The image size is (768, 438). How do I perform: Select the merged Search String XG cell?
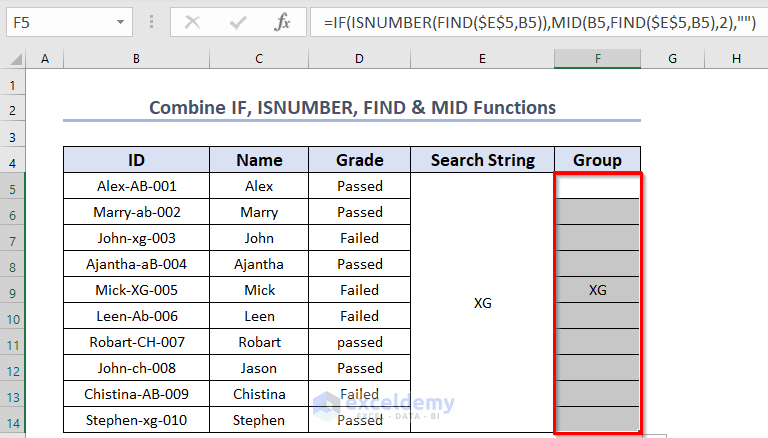(482, 302)
